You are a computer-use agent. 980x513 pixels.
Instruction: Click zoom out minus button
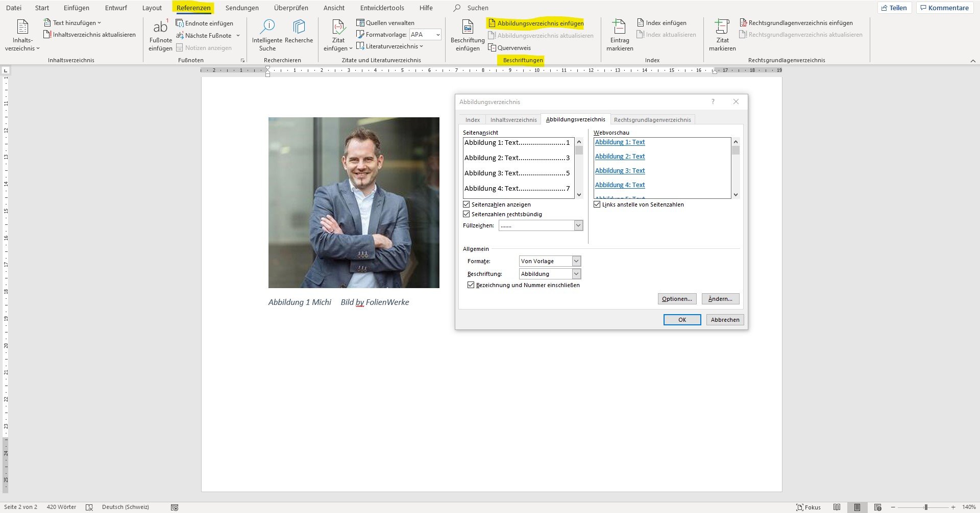click(x=893, y=507)
